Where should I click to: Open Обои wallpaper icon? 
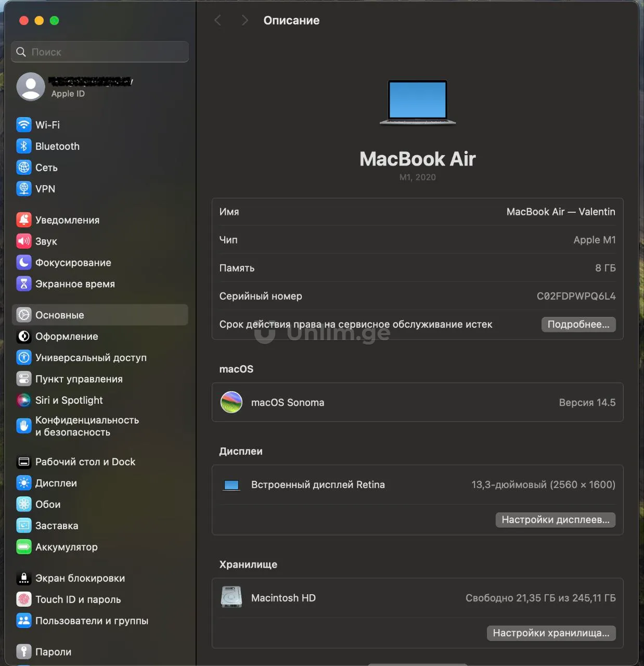pyautogui.click(x=24, y=505)
